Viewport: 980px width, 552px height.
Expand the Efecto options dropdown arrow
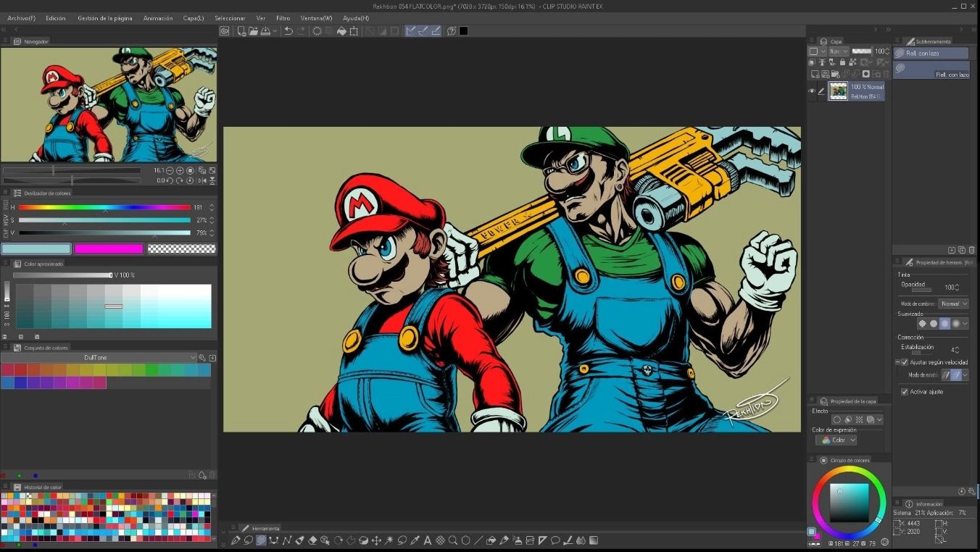pyautogui.click(x=879, y=420)
